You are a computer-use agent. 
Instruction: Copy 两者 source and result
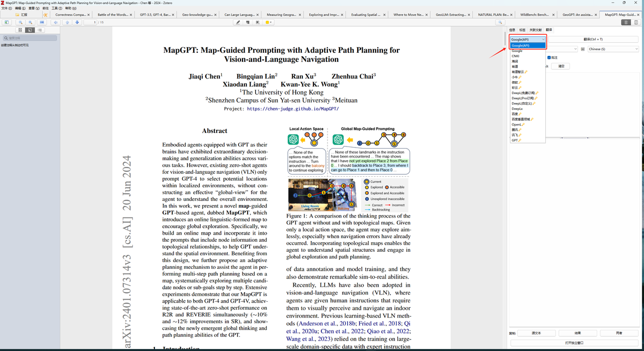coord(619,333)
